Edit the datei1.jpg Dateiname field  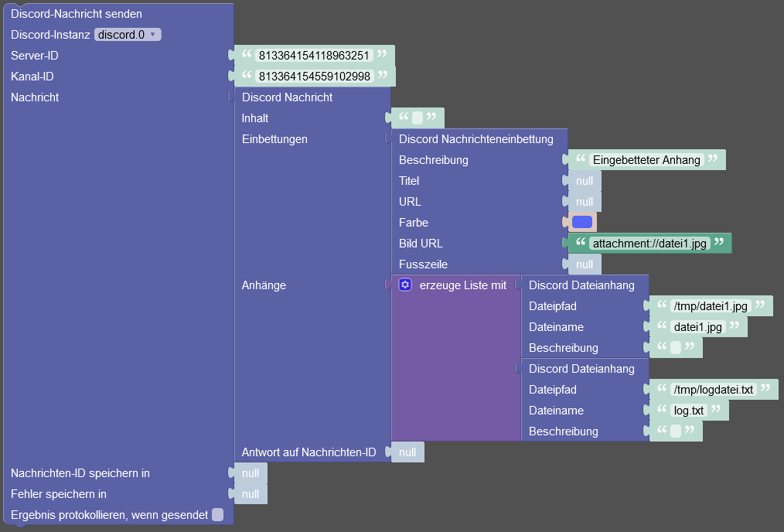[x=697, y=327]
